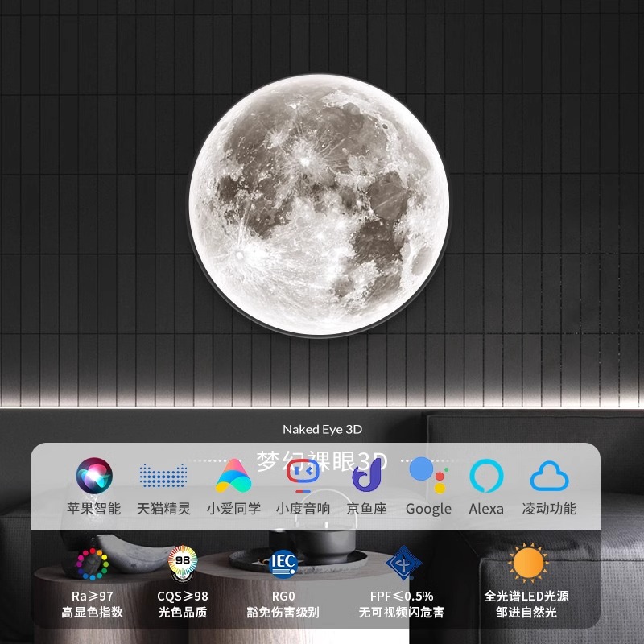Click the Ra≥97 color wheel icon

(92, 564)
